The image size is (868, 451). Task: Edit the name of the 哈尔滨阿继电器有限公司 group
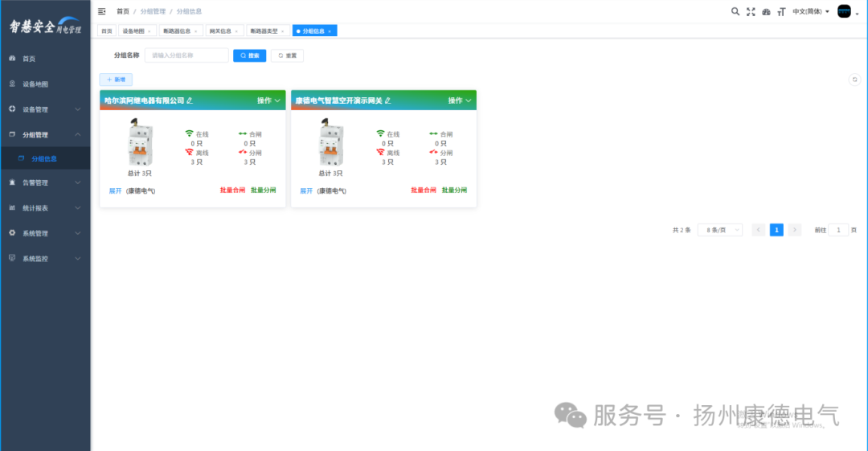(x=190, y=100)
